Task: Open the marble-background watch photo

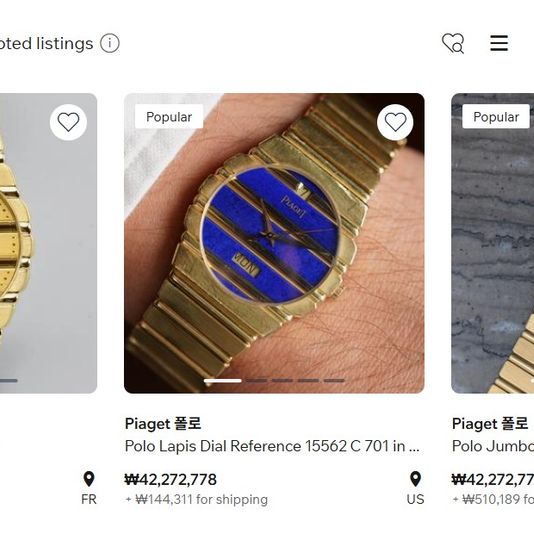Action: 492,243
